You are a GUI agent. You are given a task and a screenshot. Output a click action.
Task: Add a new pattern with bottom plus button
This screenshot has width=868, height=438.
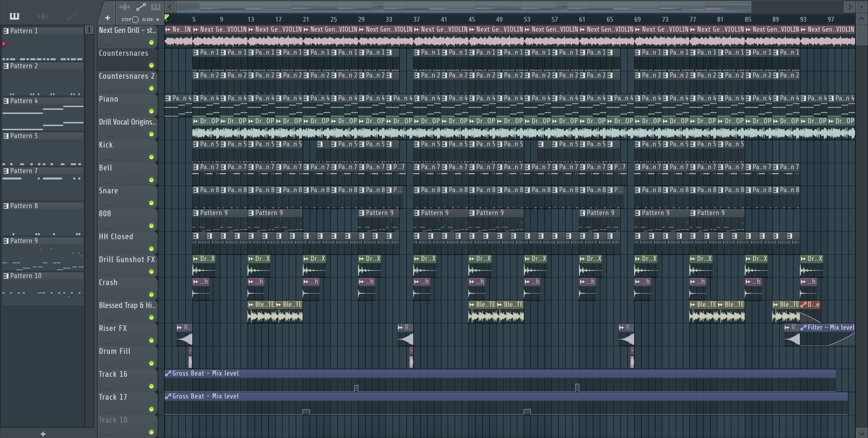pos(43,434)
